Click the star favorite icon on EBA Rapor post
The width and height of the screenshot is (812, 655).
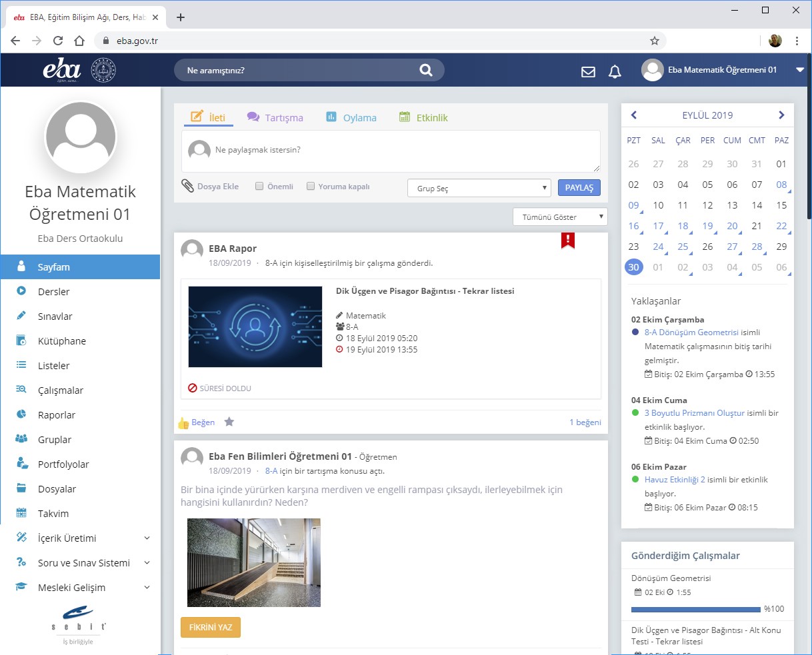coord(229,422)
